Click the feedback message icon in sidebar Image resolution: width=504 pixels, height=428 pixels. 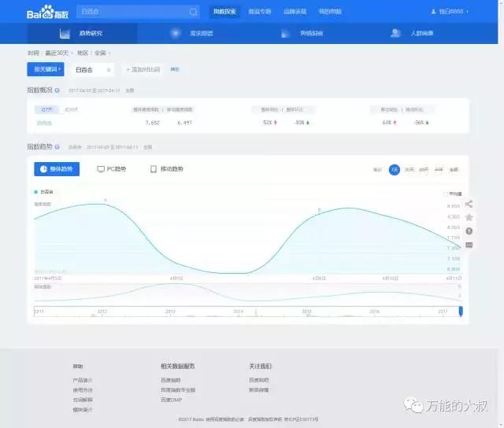click(x=469, y=245)
